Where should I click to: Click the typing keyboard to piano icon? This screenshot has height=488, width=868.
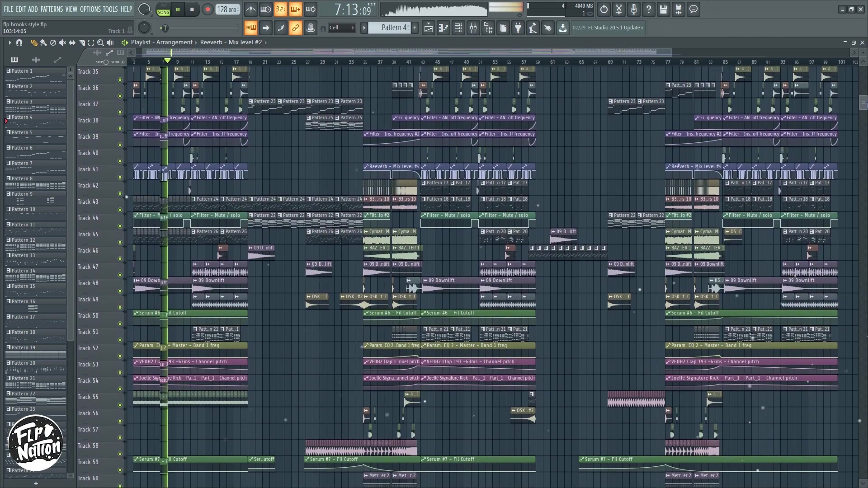coord(250,28)
